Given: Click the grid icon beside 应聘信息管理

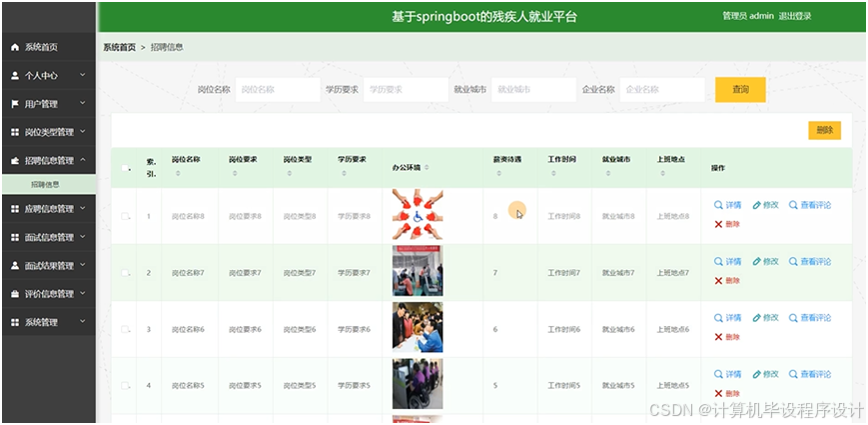Looking at the screenshot, I should point(15,209).
